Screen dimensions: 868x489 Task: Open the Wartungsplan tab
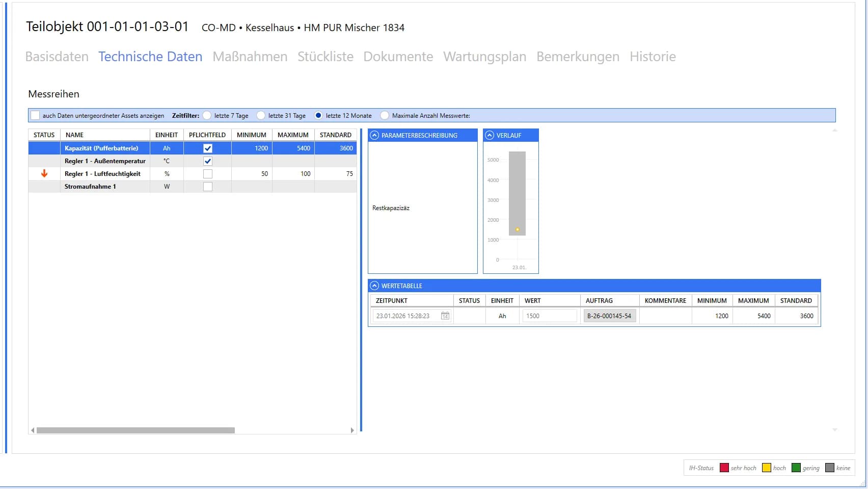(484, 57)
